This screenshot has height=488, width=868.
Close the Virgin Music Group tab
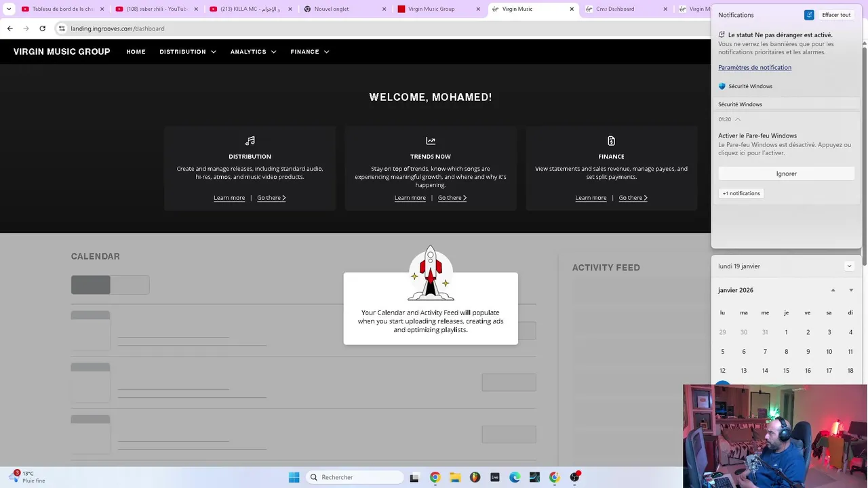(477, 9)
